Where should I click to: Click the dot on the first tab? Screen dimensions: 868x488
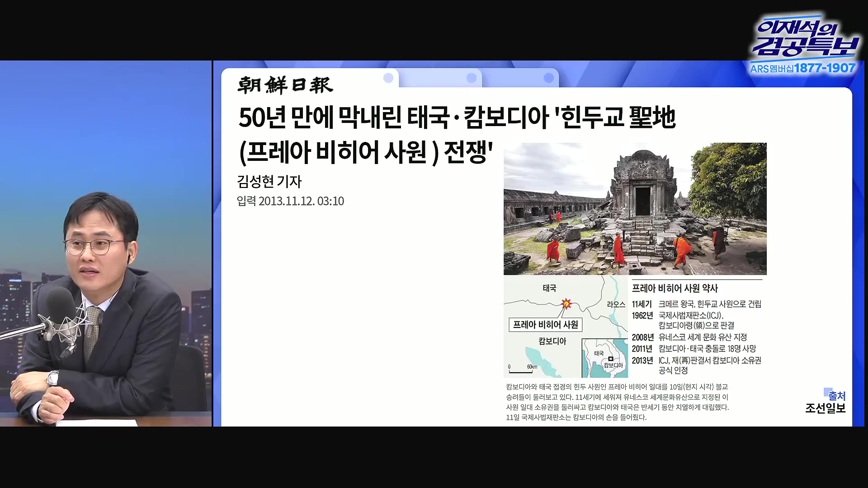tap(388, 78)
